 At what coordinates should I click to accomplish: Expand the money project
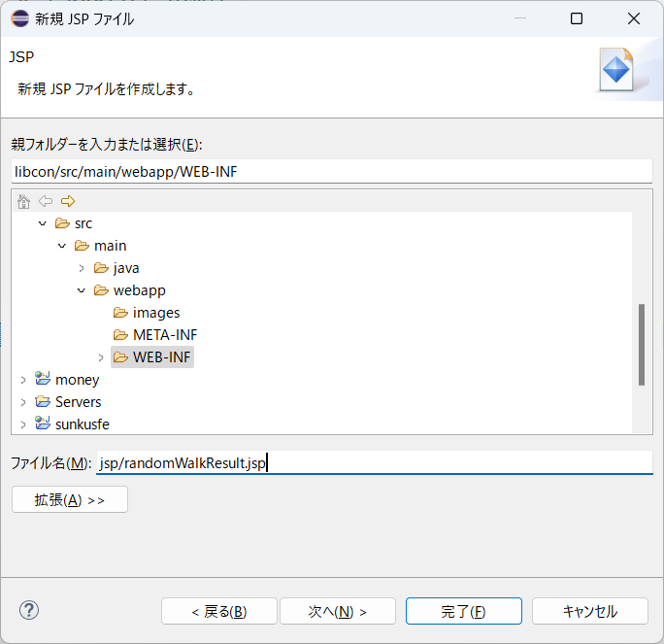pyautogui.click(x=23, y=380)
